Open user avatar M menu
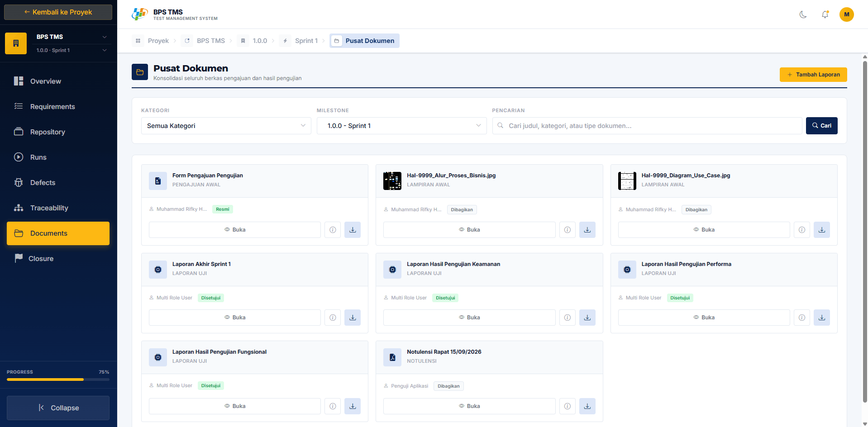This screenshot has width=868, height=427. pos(847,14)
